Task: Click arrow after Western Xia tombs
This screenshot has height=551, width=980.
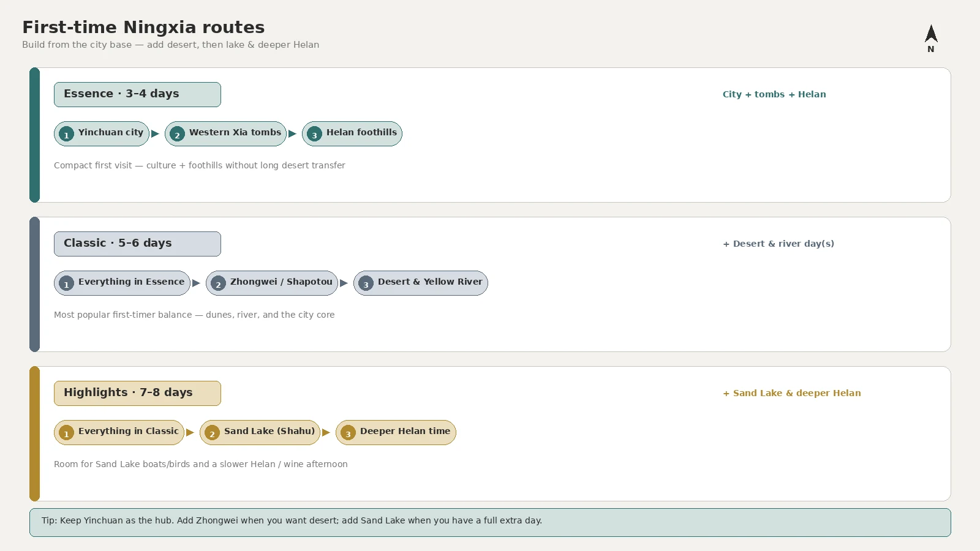Action: click(x=293, y=133)
